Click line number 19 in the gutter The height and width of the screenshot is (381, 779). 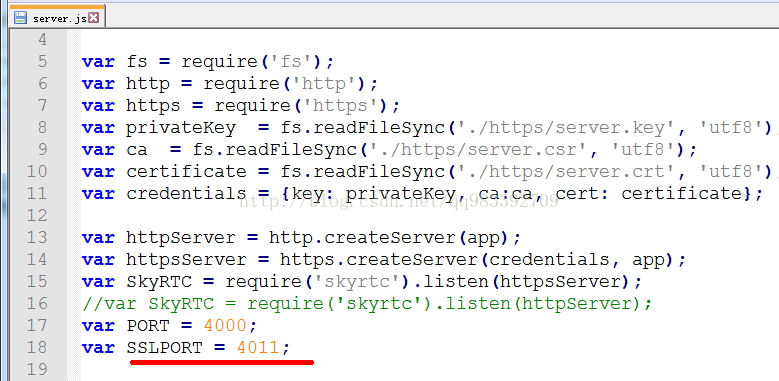pos(37,369)
